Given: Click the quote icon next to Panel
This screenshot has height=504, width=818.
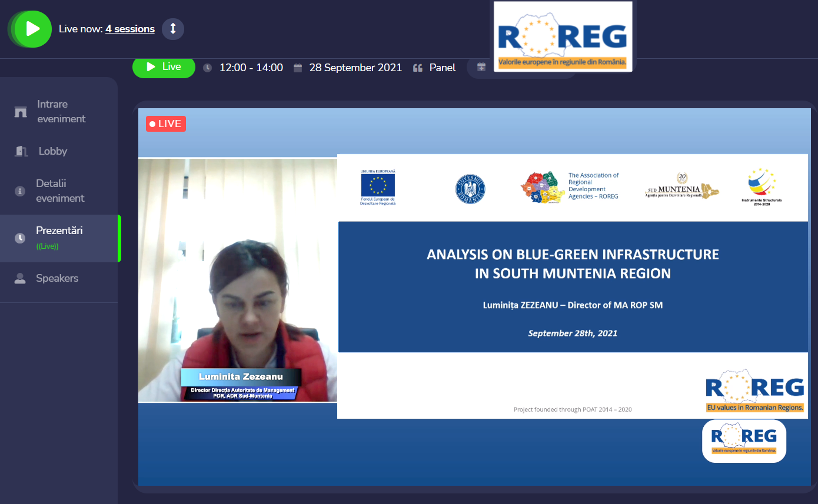Looking at the screenshot, I should point(418,68).
